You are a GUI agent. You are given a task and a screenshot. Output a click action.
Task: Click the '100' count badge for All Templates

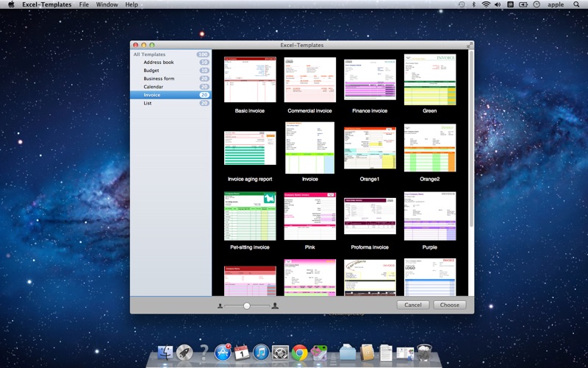[203, 54]
